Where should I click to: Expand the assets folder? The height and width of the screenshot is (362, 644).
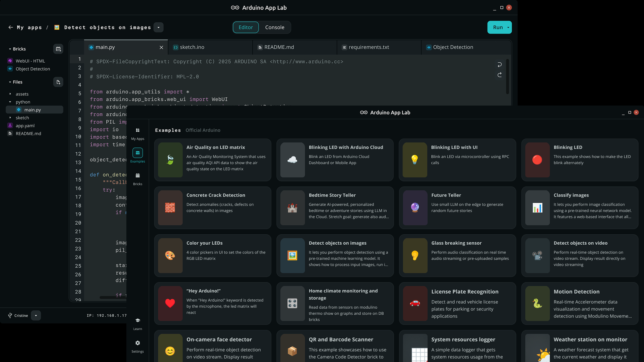pos(10,94)
